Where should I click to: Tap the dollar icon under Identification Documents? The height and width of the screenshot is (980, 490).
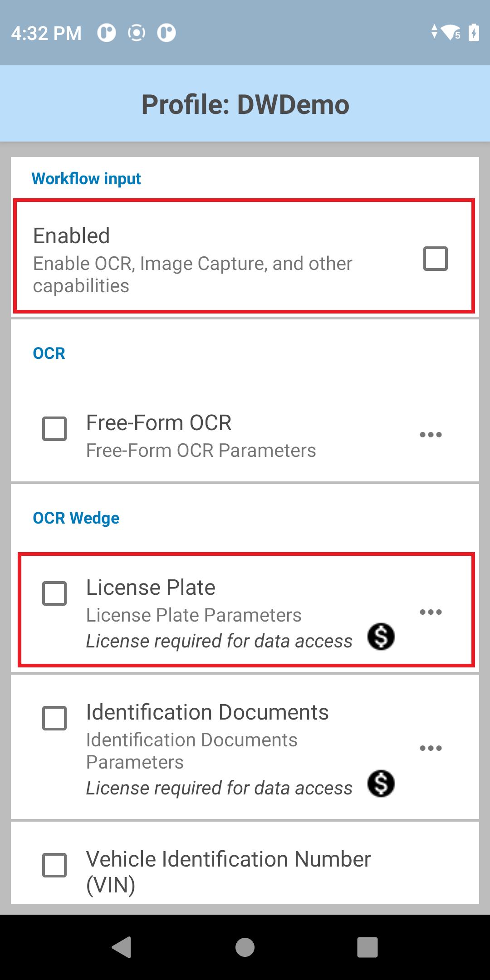pos(381,784)
